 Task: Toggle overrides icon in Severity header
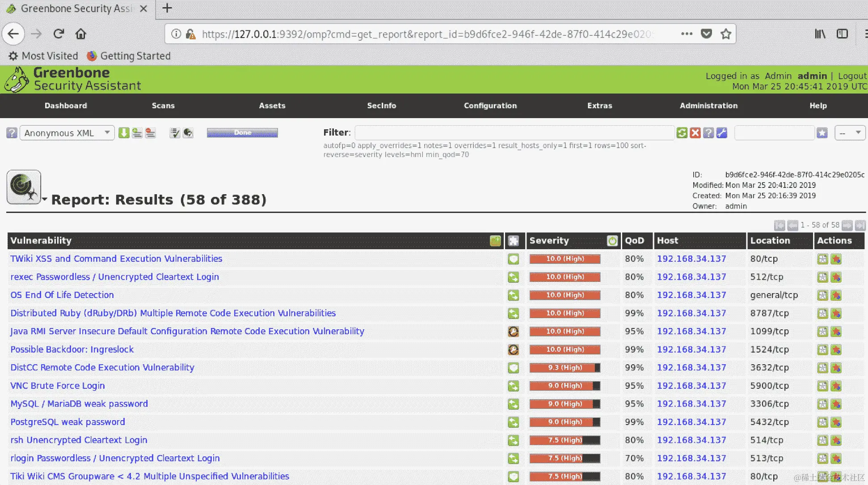pos(612,241)
